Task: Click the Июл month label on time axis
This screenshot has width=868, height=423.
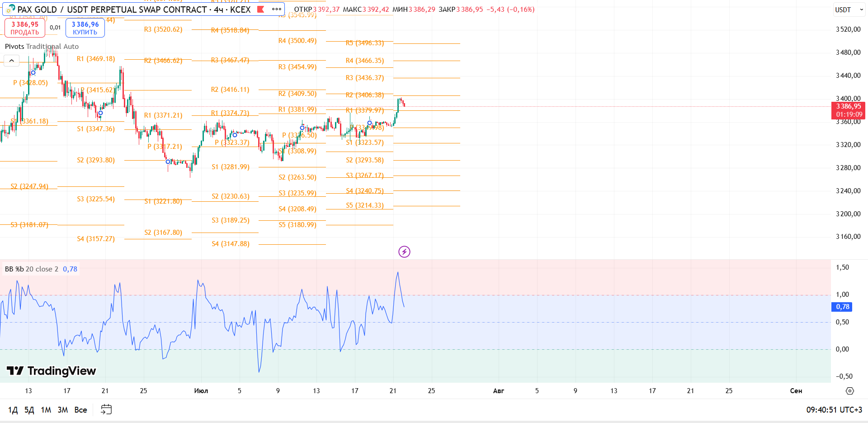Action: [x=201, y=391]
